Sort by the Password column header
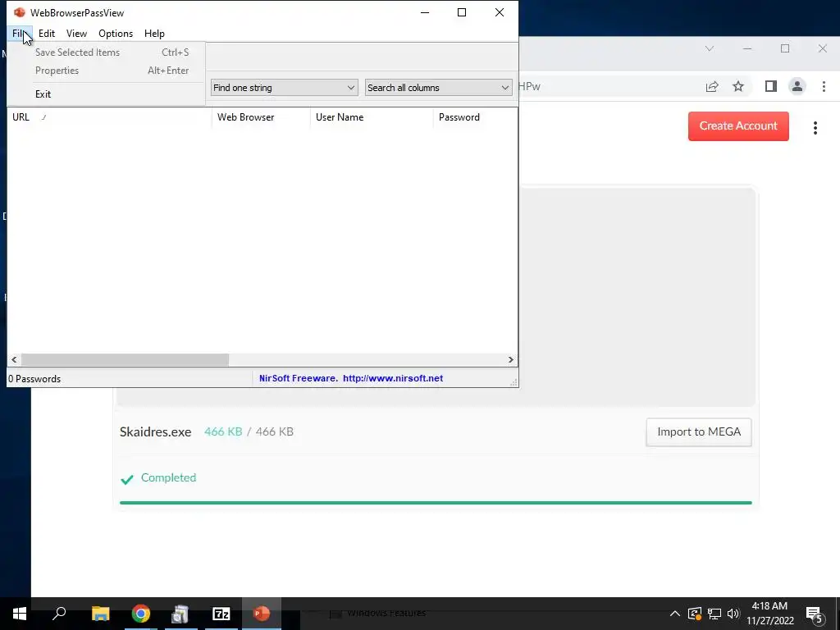The image size is (840, 630). click(x=475, y=116)
